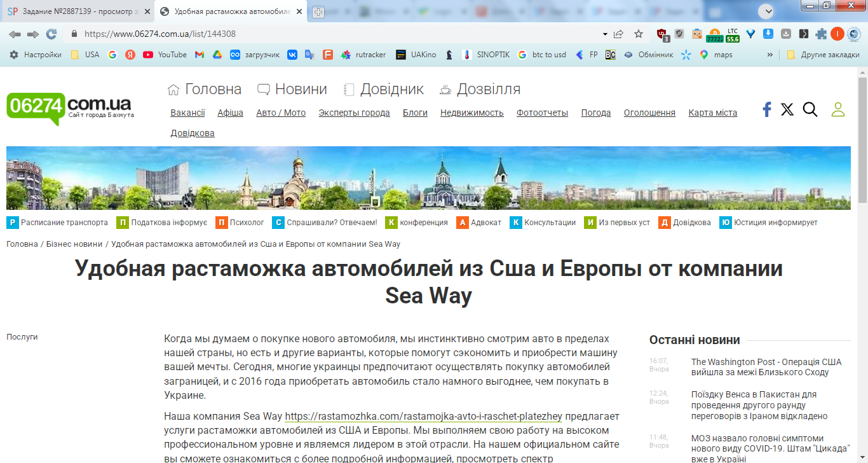Viewport: 868px width, 463px height.
Task: Open the orange profile avatar
Action: pyautogui.click(x=837, y=34)
